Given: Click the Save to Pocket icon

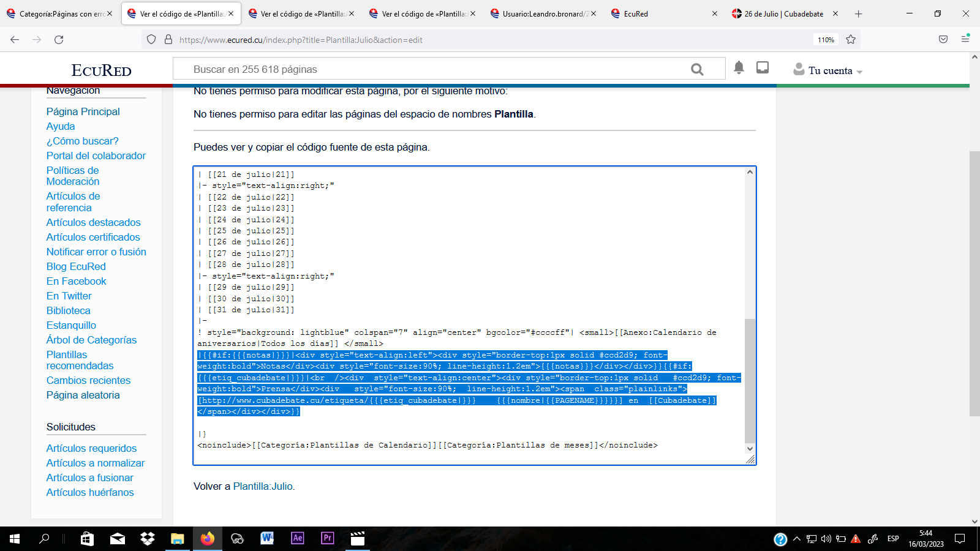Looking at the screenshot, I should pyautogui.click(x=943, y=40).
